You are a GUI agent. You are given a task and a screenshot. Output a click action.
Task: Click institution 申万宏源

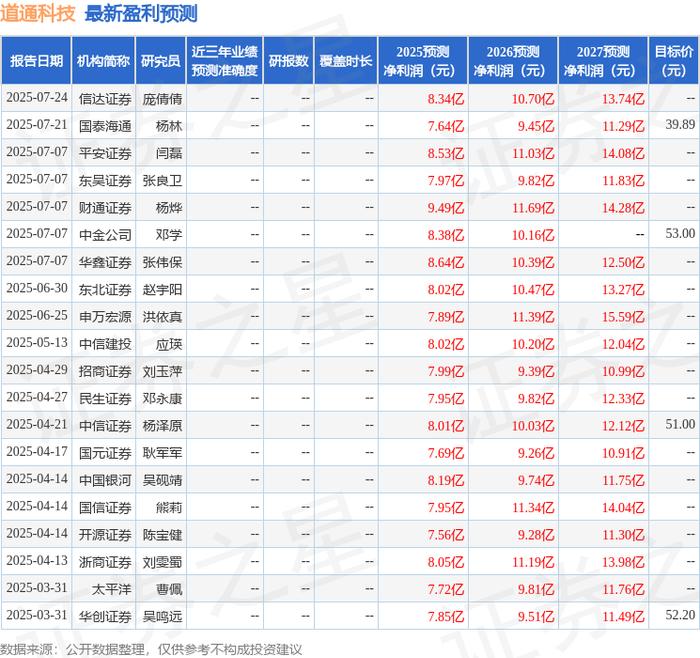(x=105, y=317)
